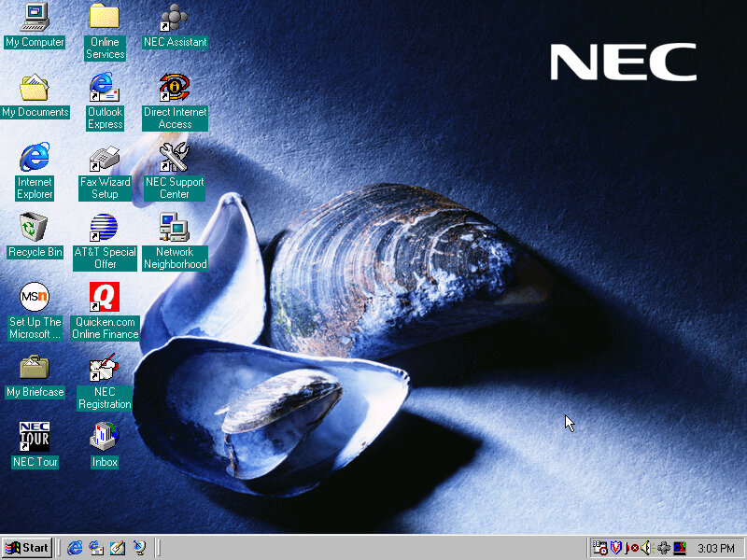
Task: Select the NEC Support Center icon
Action: (175, 158)
